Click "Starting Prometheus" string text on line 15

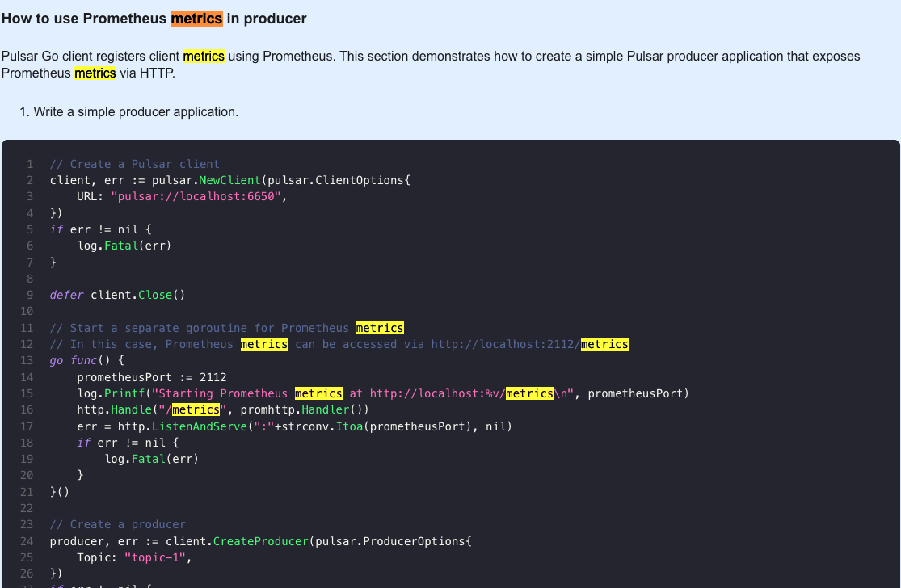pos(223,393)
